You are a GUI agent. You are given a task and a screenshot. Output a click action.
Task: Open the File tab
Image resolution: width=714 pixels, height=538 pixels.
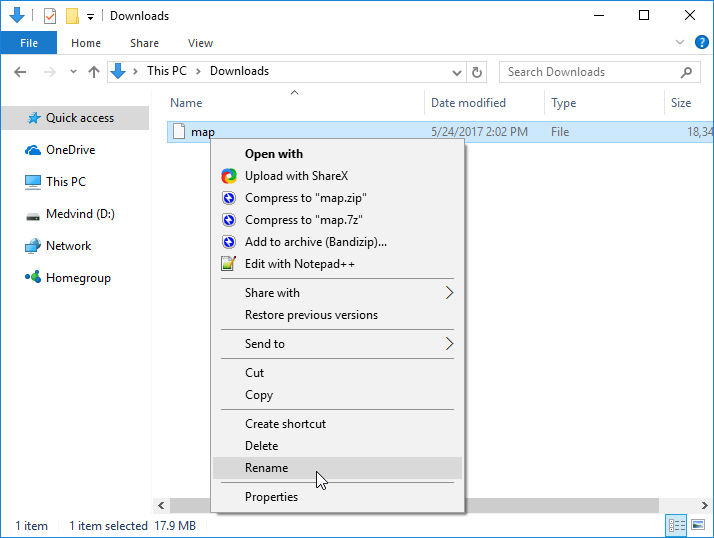click(29, 43)
